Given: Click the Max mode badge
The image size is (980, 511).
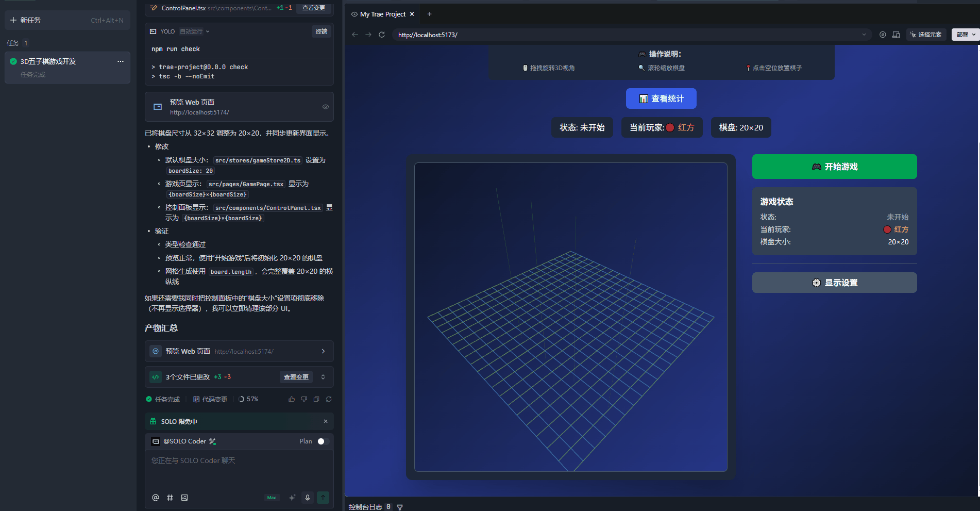Looking at the screenshot, I should click(272, 498).
